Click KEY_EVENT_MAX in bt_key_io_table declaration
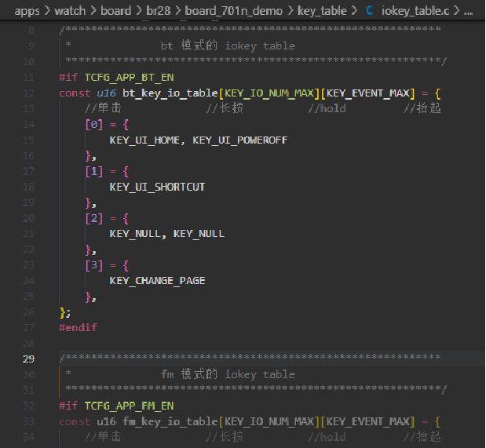Screen dimensions: 486x448 367,93
